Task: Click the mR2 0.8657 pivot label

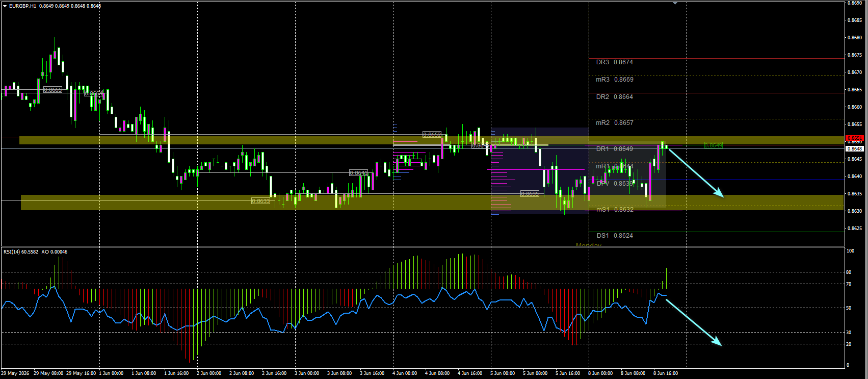Action: click(615, 123)
